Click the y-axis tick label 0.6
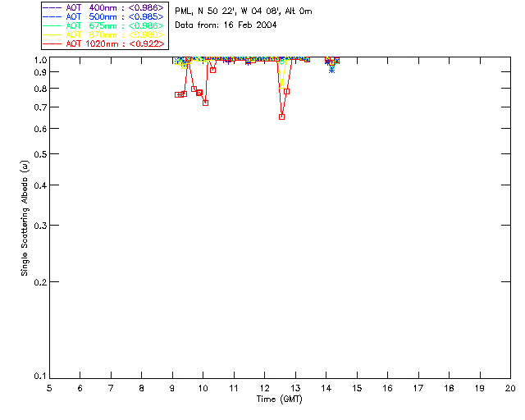Screen dimensions: 525x420 point(40,129)
